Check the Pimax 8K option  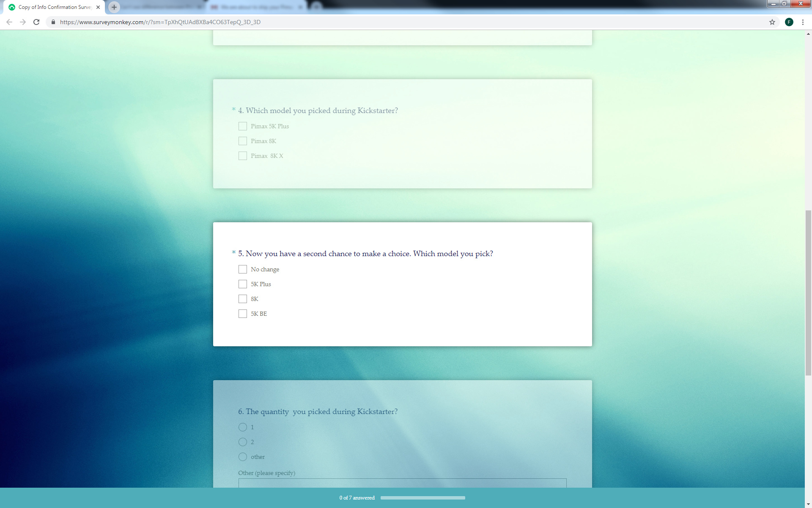[x=243, y=141]
